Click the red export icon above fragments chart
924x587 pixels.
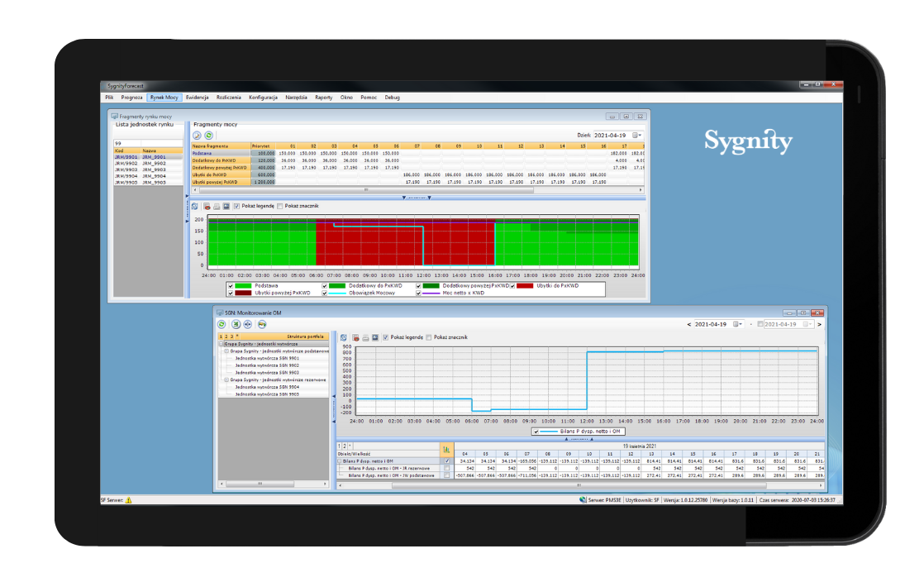click(207, 206)
